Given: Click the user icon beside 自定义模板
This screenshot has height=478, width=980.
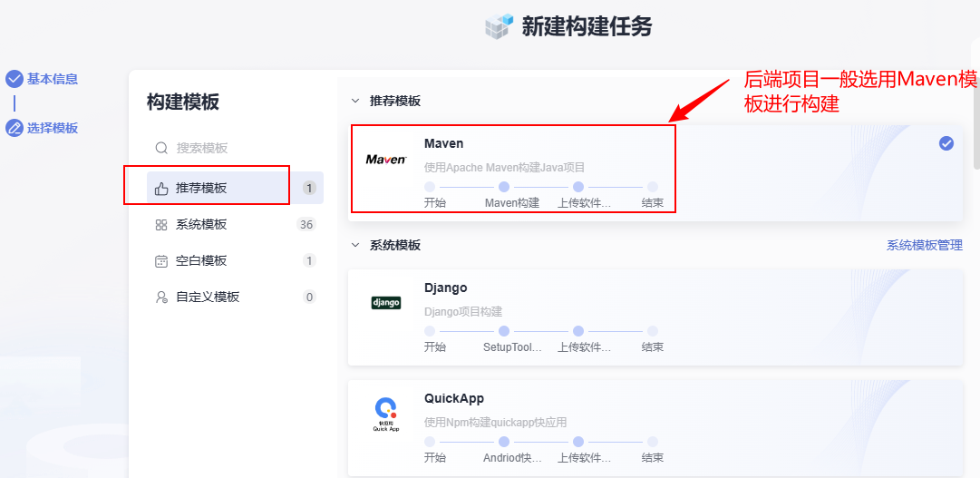Looking at the screenshot, I should coord(161,298).
